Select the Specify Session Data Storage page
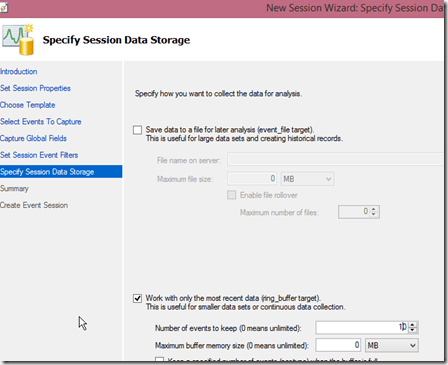This screenshot has height=365, width=448. pos(61,172)
